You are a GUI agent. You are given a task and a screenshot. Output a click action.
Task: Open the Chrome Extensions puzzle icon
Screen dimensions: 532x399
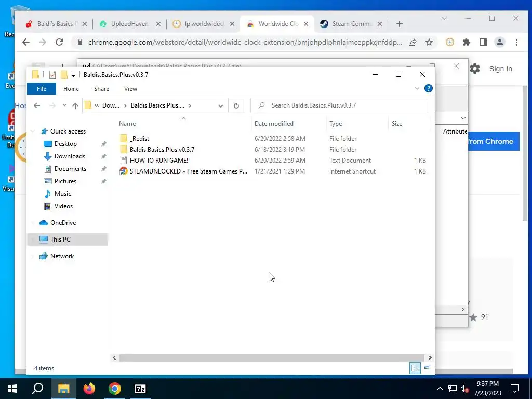click(x=467, y=42)
